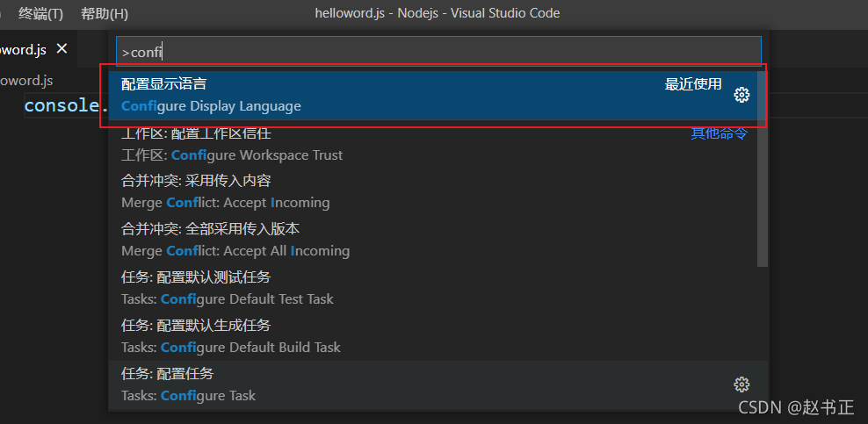Click gear icon beside Configure Display Language
Viewport: 868px width, 424px height.
coord(741,95)
